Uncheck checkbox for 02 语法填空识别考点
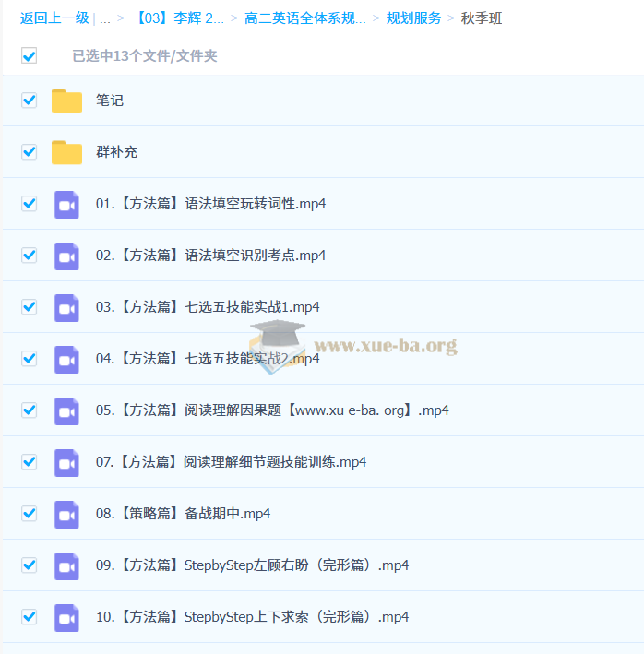Viewport: 644px width, 654px height. tap(30, 256)
